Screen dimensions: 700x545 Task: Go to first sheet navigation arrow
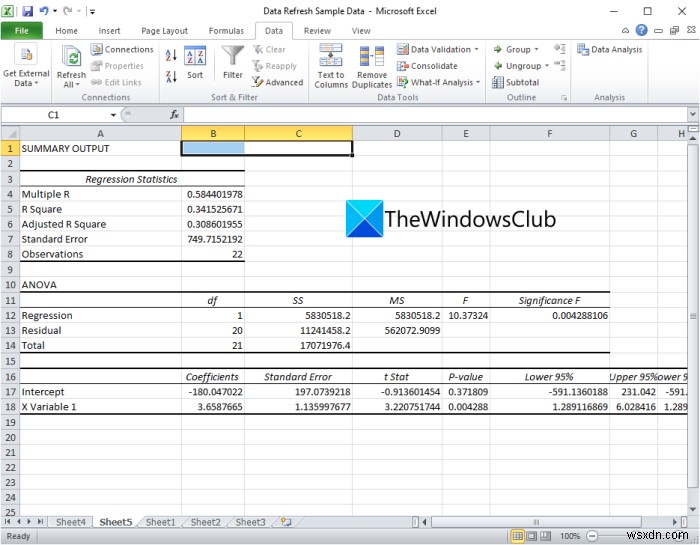[8, 521]
